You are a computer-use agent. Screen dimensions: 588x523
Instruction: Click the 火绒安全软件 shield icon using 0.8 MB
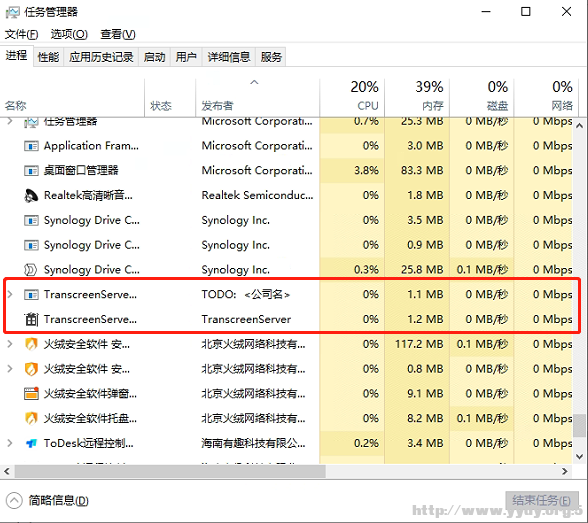point(31,369)
